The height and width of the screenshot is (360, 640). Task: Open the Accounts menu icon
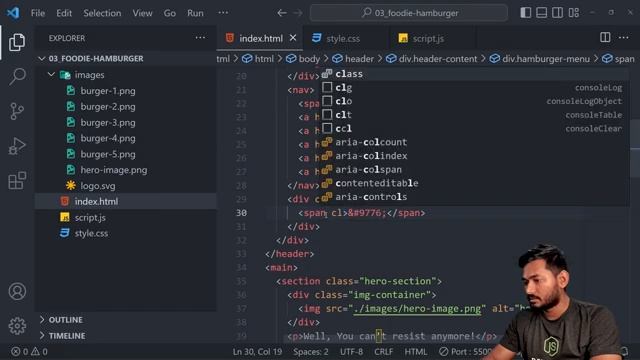click(17, 291)
